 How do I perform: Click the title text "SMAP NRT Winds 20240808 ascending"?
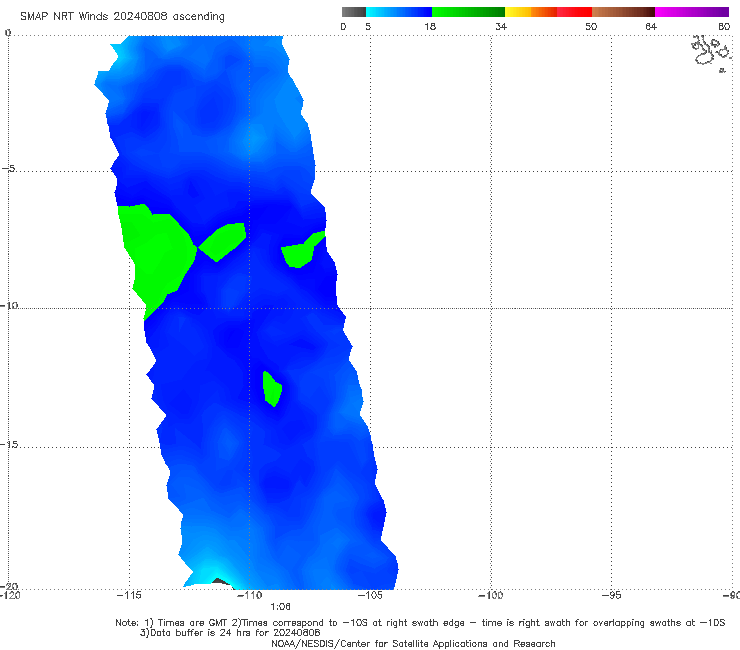[x=122, y=16]
